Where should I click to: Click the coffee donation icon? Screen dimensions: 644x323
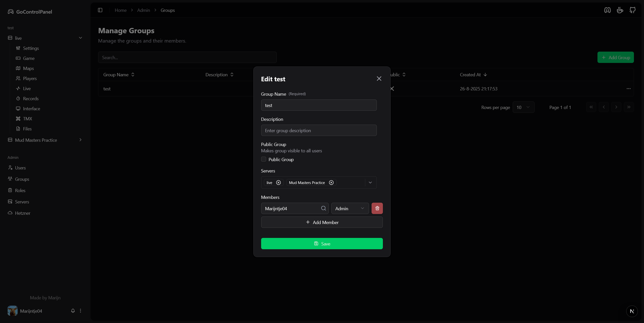[620, 10]
